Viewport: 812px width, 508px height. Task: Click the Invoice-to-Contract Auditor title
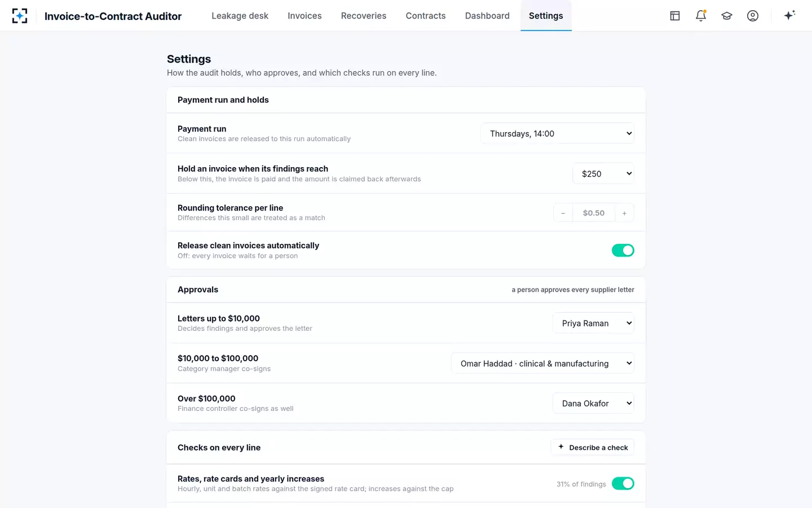tap(113, 16)
